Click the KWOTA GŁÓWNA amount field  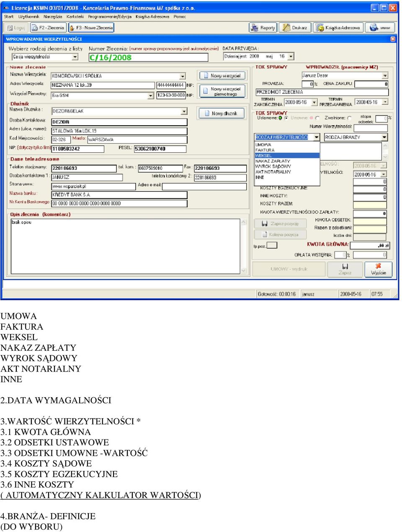pos(370,246)
